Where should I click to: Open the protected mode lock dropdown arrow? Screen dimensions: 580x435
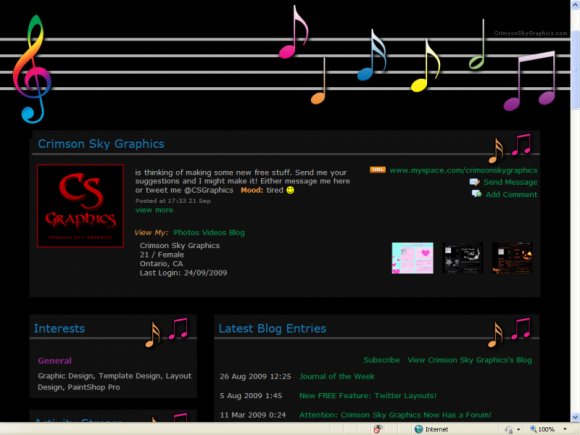click(x=519, y=429)
